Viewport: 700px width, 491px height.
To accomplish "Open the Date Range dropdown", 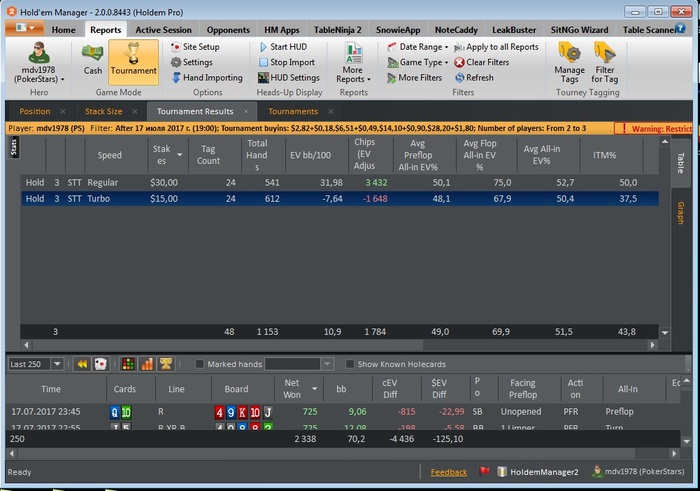I will point(417,47).
